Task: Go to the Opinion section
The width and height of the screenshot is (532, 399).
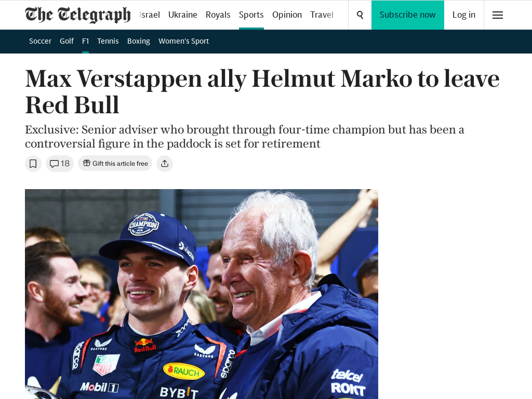Action: click(287, 15)
